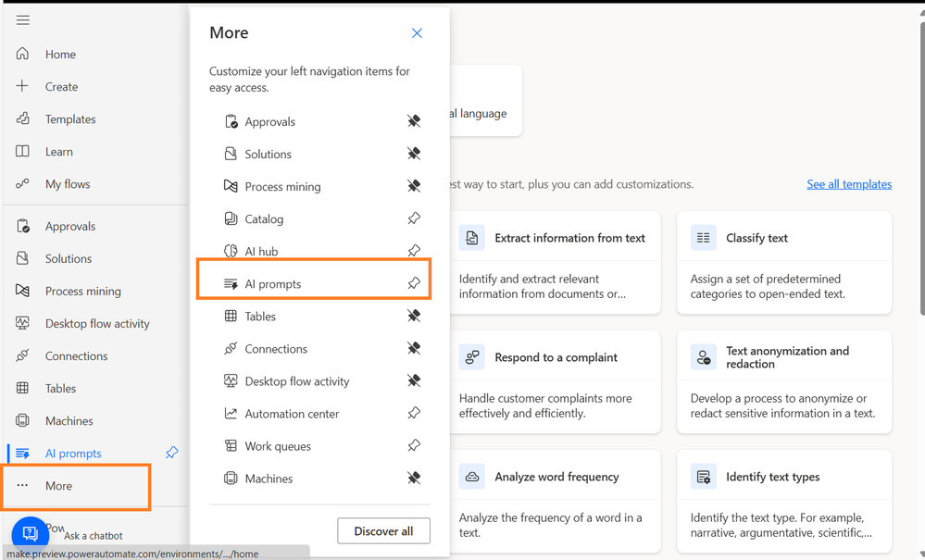Pin AI prompts in the More panel
The image size is (925, 560).
pos(414,283)
